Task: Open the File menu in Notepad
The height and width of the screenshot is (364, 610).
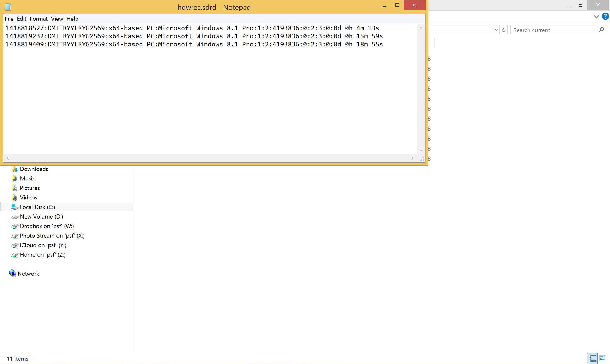Action: pos(9,19)
